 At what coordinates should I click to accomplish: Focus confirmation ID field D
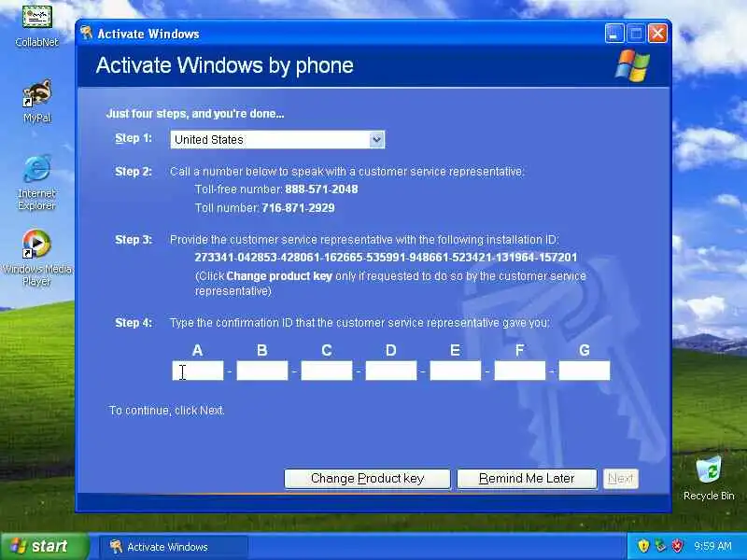point(391,371)
